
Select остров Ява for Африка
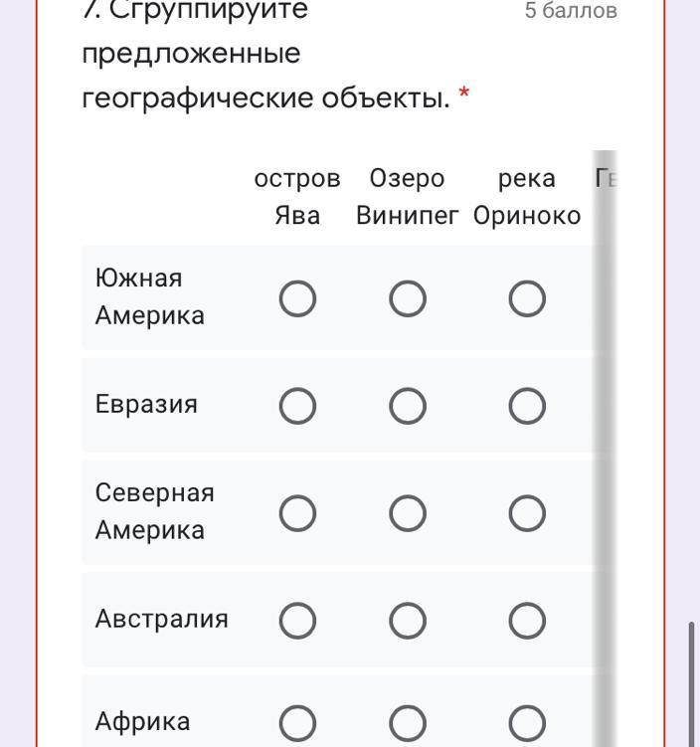coord(298,723)
